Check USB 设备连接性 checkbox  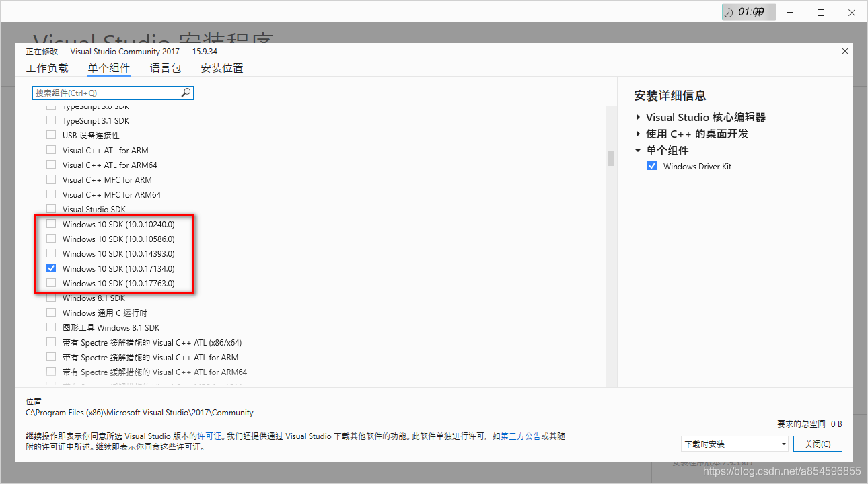(51, 135)
